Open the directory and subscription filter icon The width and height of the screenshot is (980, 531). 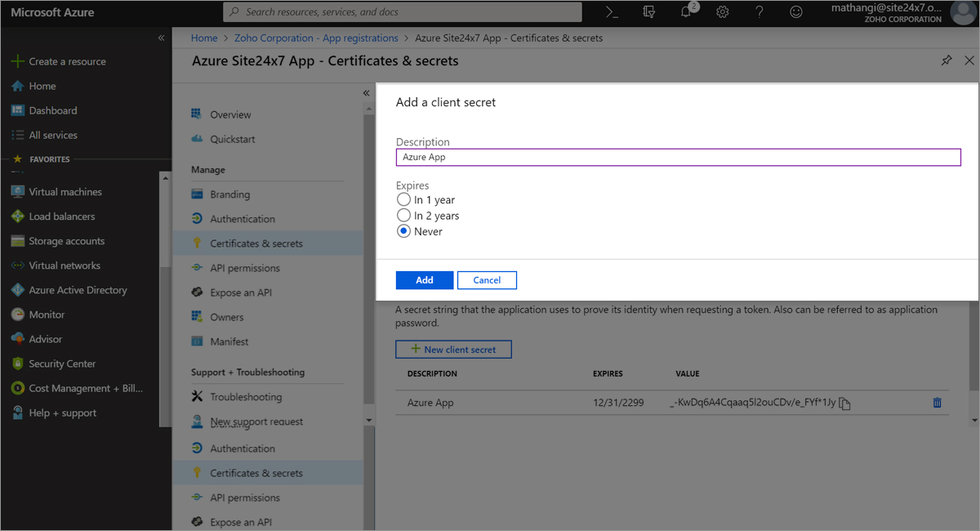649,12
